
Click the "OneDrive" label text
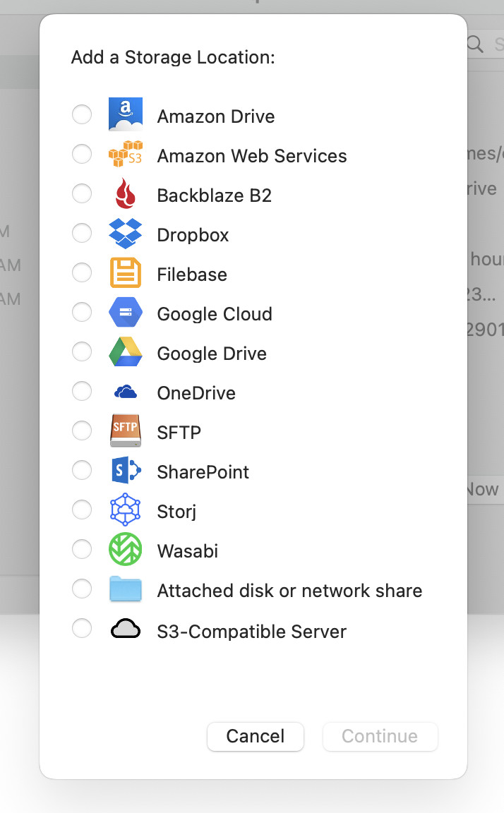[196, 393]
